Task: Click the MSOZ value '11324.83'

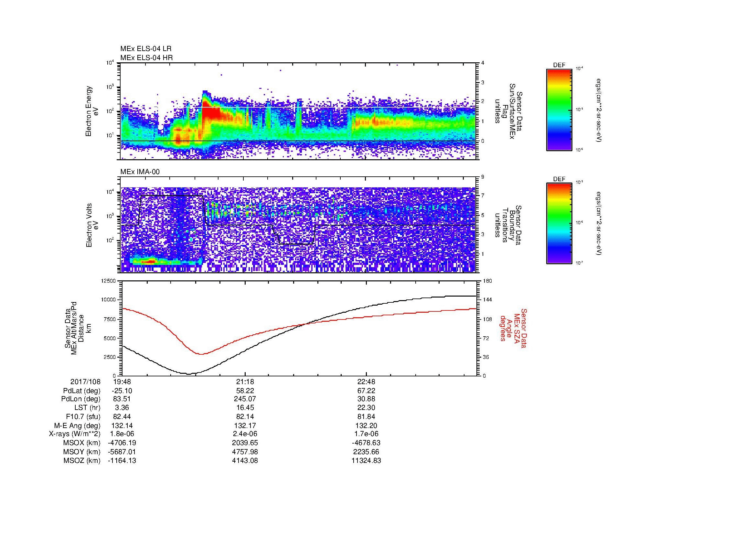Action: [x=366, y=461]
